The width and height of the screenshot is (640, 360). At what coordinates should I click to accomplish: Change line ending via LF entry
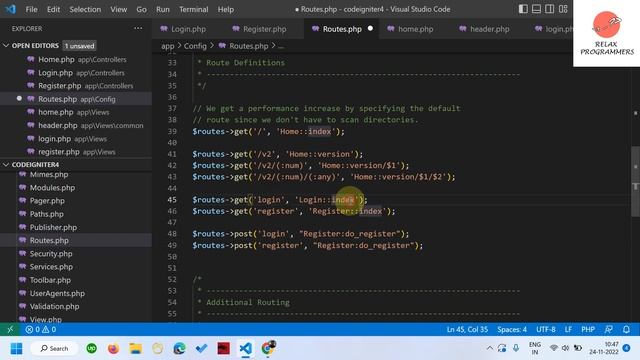tap(568, 329)
